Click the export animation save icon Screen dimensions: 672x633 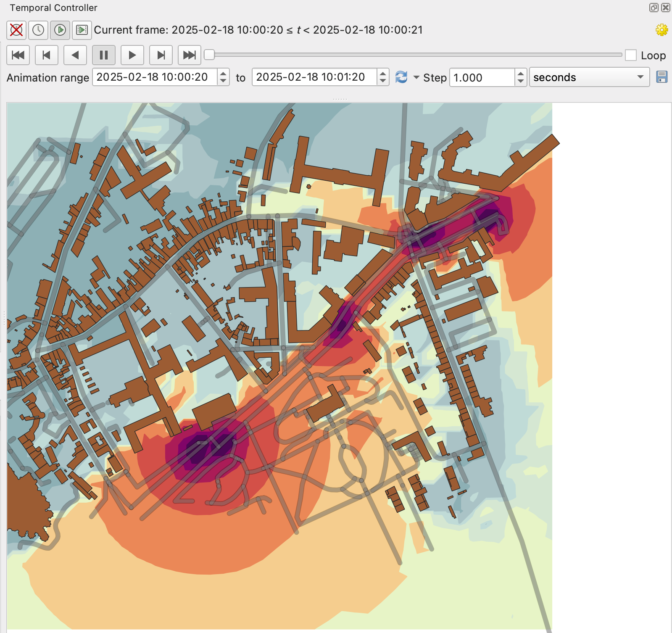point(662,77)
